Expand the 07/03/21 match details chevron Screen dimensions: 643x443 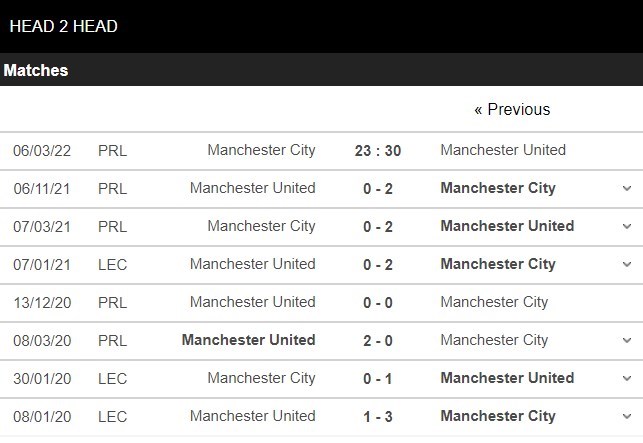coord(627,226)
